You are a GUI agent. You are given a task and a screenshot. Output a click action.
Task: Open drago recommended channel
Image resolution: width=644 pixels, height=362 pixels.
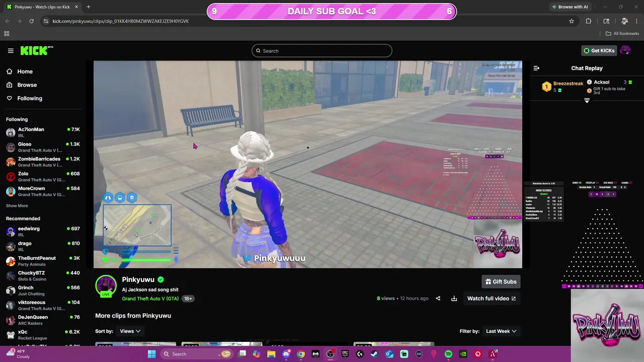pyautogui.click(x=43, y=246)
